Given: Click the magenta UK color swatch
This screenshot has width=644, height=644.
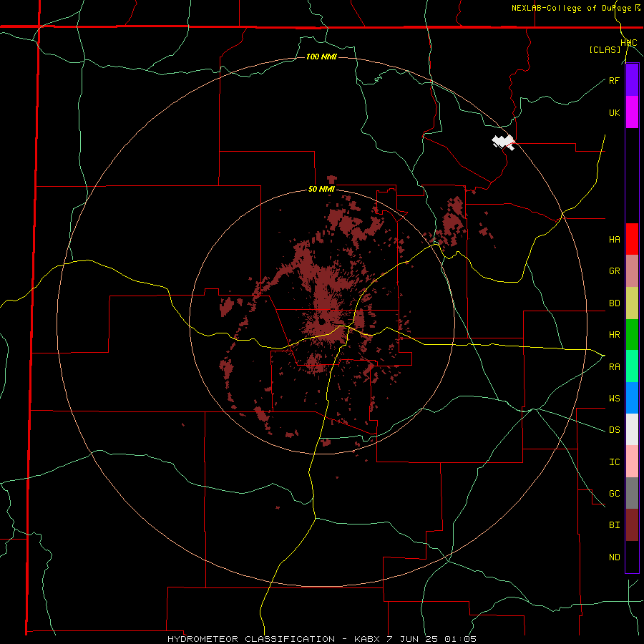Looking at the screenshot, I should tap(632, 112).
